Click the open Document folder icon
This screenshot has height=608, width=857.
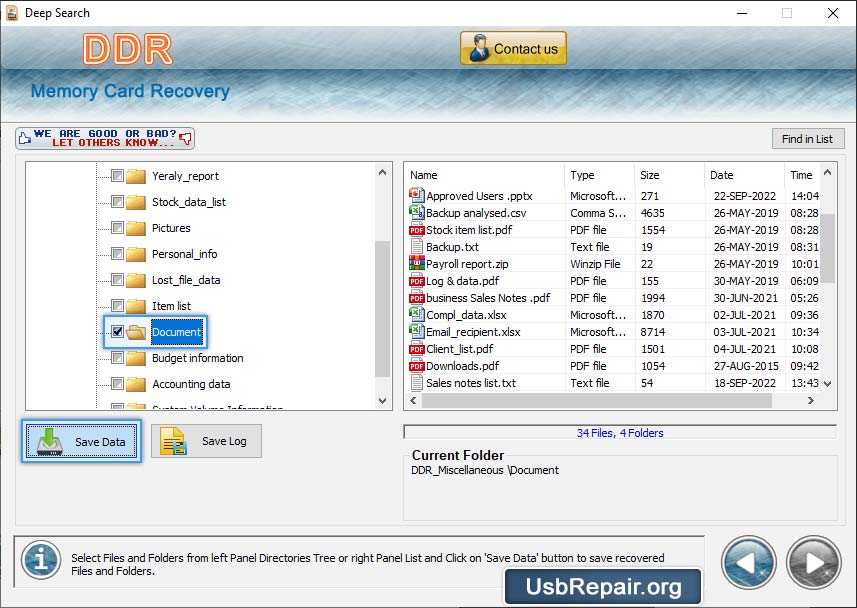[x=136, y=332]
